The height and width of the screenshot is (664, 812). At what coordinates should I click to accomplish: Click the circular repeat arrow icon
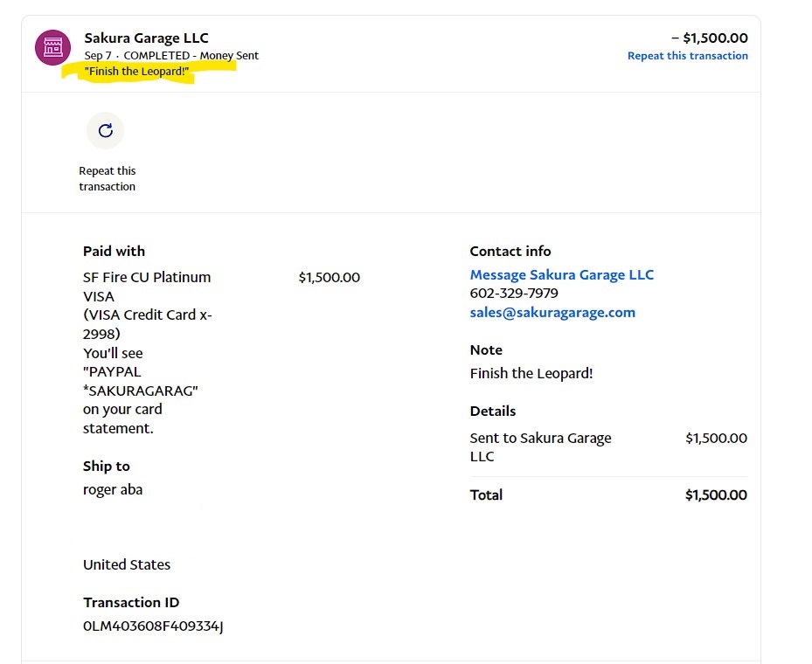(x=105, y=130)
